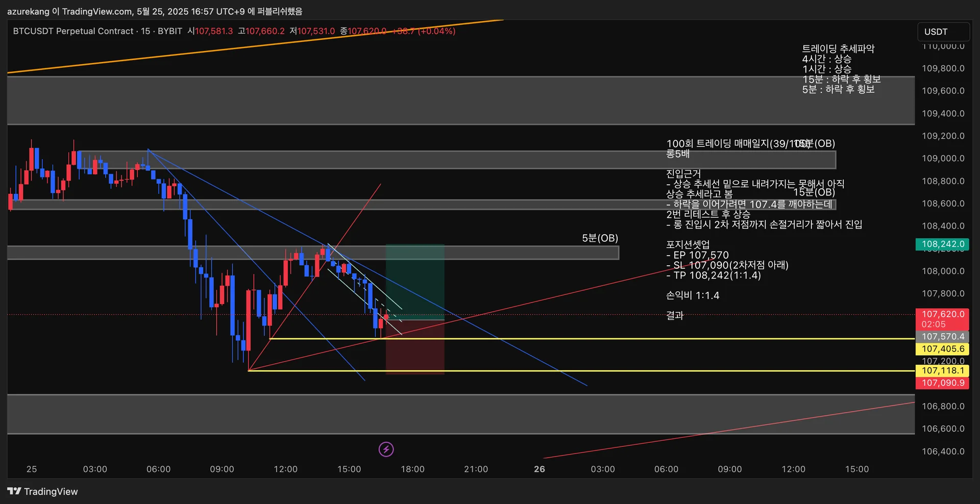This screenshot has width=980, height=504.
Task: Click the green take-profit zone of the long position
Action: (x=414, y=282)
